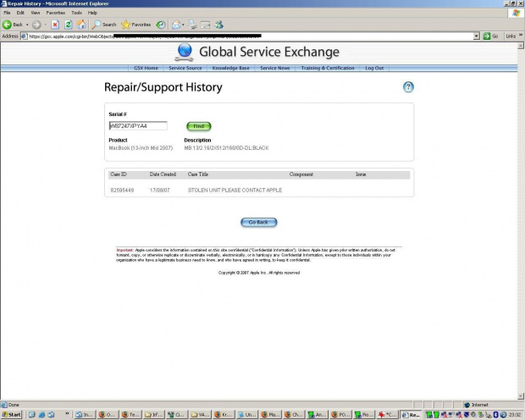Click 'STOLEN UNIT PLEASE CONTACT APPLE' case title
The image size is (525, 420).
pyautogui.click(x=235, y=191)
